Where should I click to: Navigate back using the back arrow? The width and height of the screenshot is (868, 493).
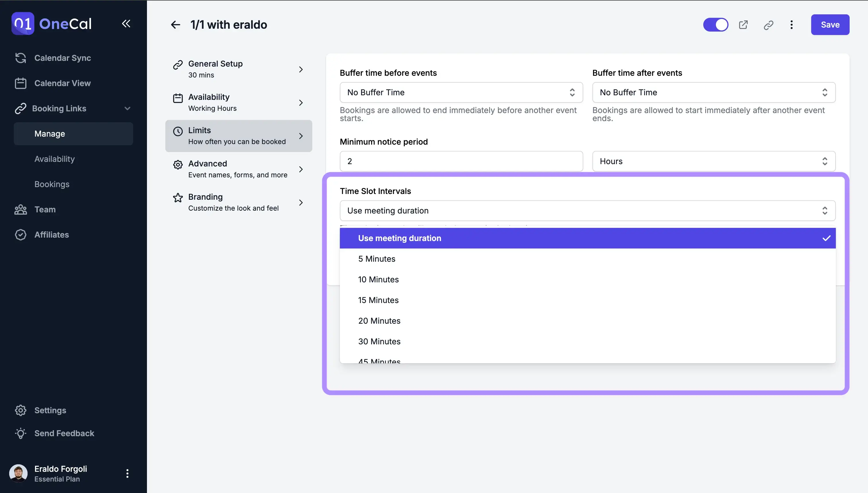175,24
